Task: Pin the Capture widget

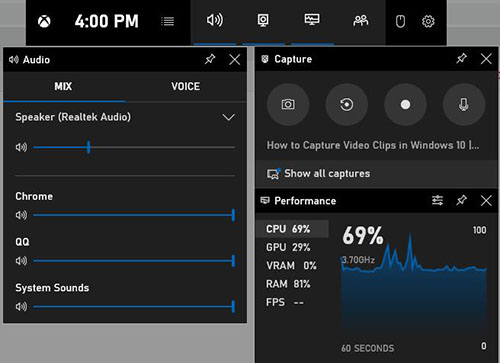Action: pyautogui.click(x=462, y=59)
